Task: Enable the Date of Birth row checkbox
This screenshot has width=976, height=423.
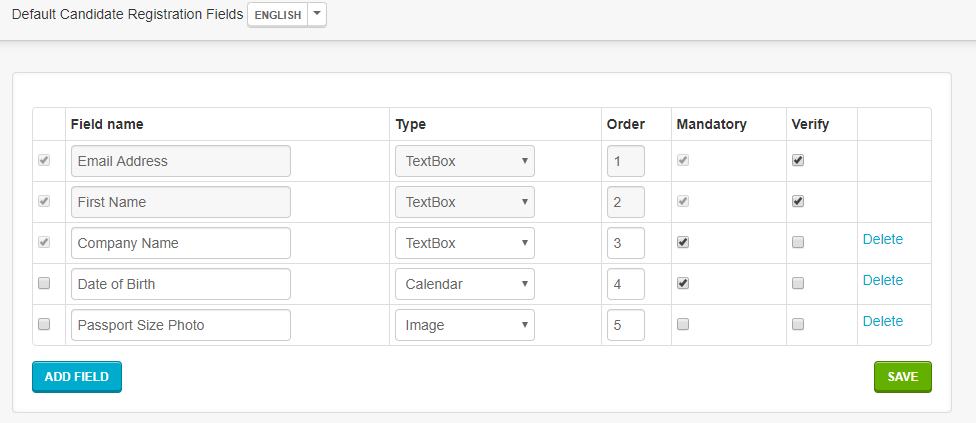Action: tap(44, 283)
